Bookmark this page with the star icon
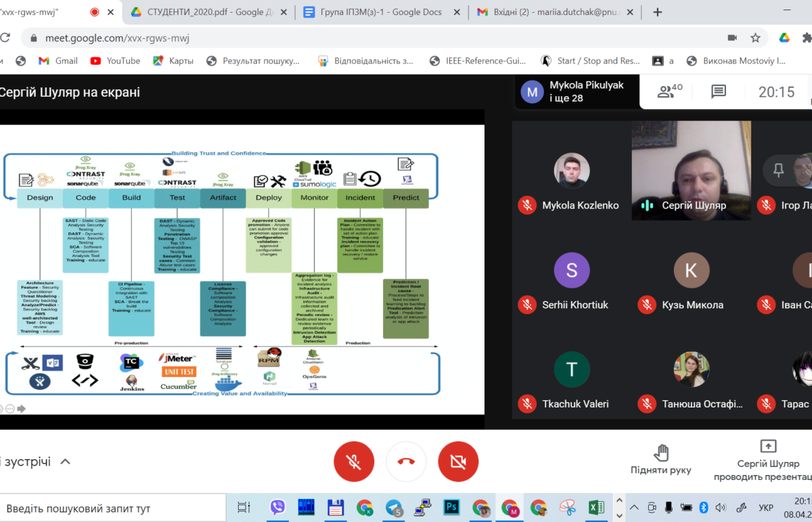 coord(755,38)
